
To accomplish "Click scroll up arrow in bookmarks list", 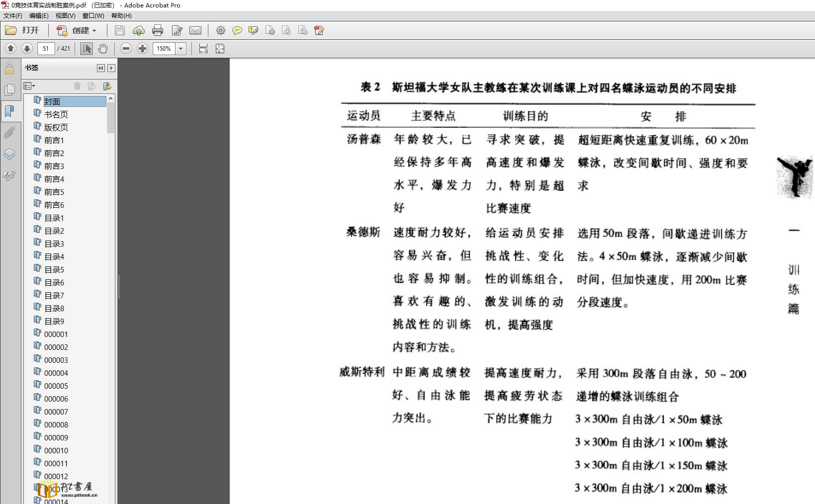I will click(110, 98).
